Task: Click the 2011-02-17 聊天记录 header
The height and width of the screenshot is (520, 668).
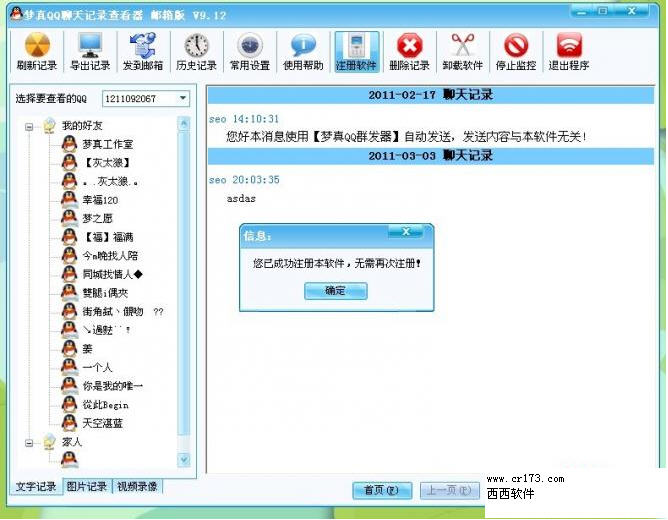Action: pyautogui.click(x=431, y=95)
